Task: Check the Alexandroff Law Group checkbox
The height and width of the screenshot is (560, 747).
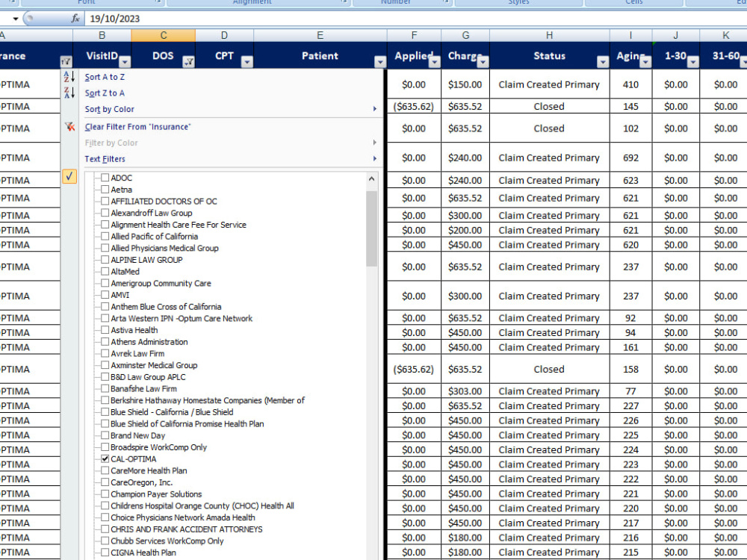Action: tap(105, 212)
